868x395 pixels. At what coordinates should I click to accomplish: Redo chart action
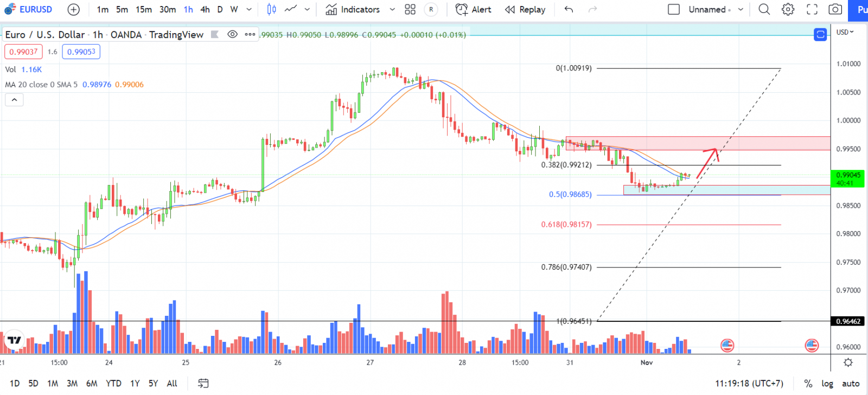[x=593, y=9]
